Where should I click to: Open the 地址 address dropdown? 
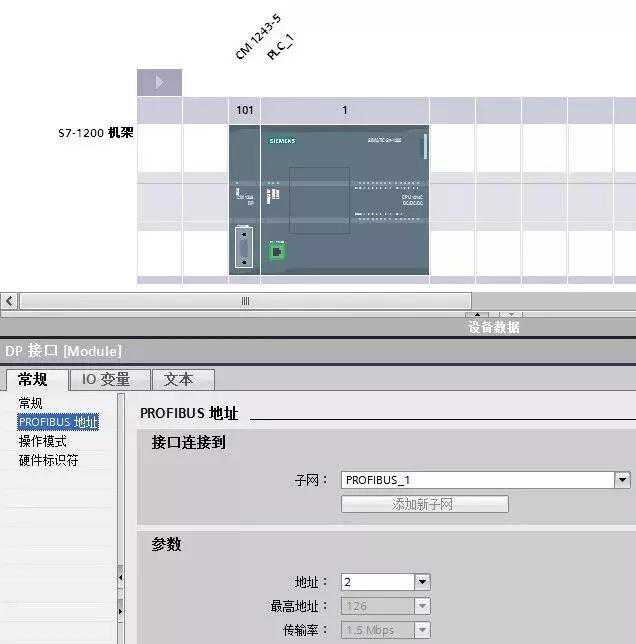[422, 582]
